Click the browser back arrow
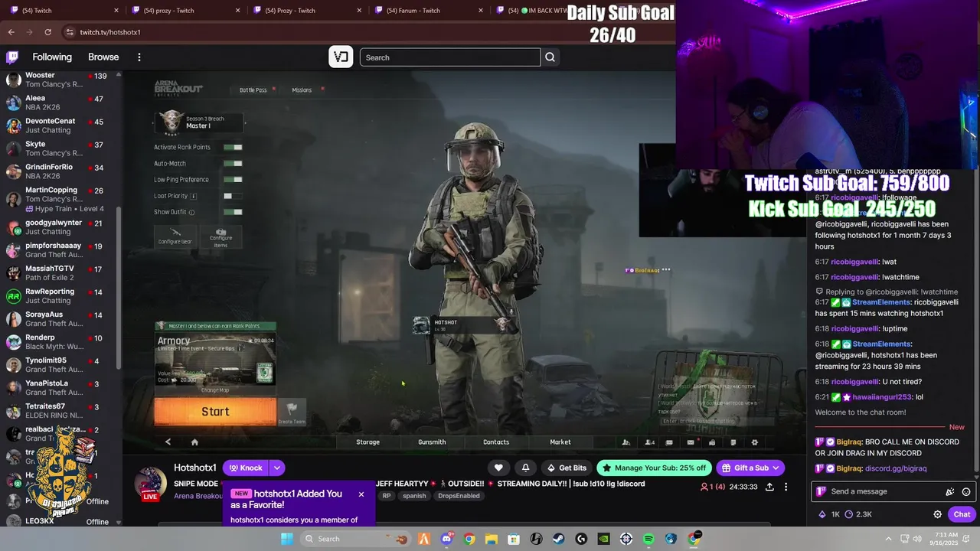 (11, 32)
